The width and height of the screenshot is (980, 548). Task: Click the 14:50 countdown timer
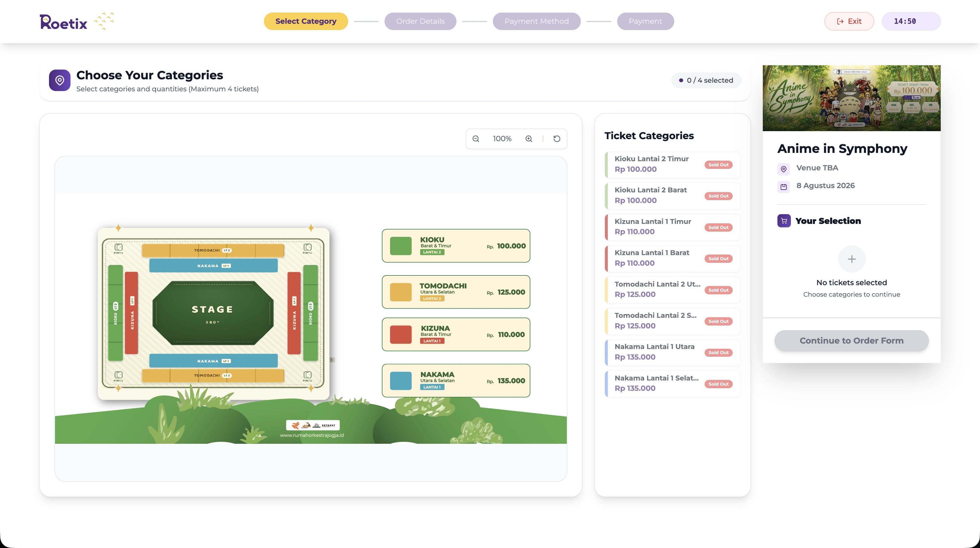click(x=911, y=21)
